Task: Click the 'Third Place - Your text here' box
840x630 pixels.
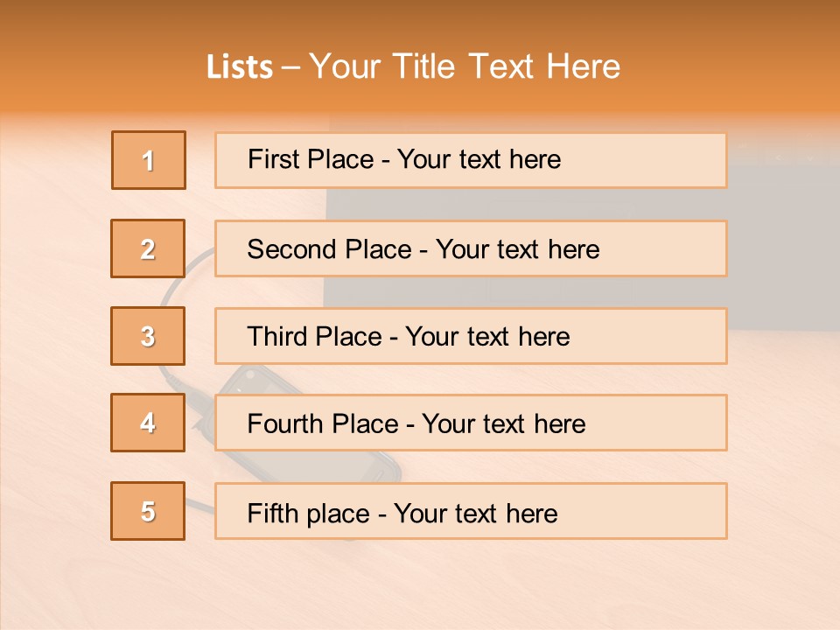Action: point(471,336)
